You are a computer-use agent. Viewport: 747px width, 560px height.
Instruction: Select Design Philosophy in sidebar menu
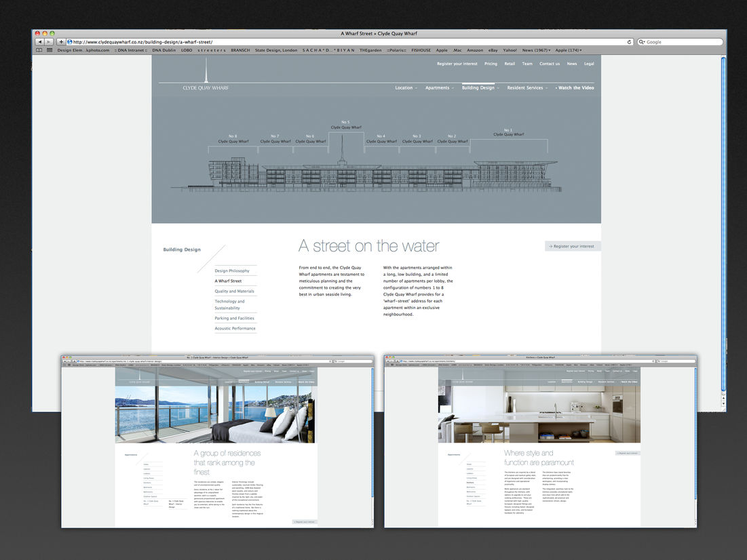click(232, 271)
